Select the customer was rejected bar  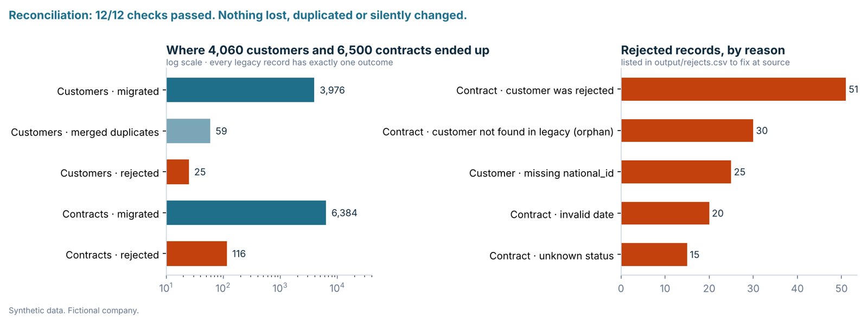pyautogui.click(x=733, y=89)
